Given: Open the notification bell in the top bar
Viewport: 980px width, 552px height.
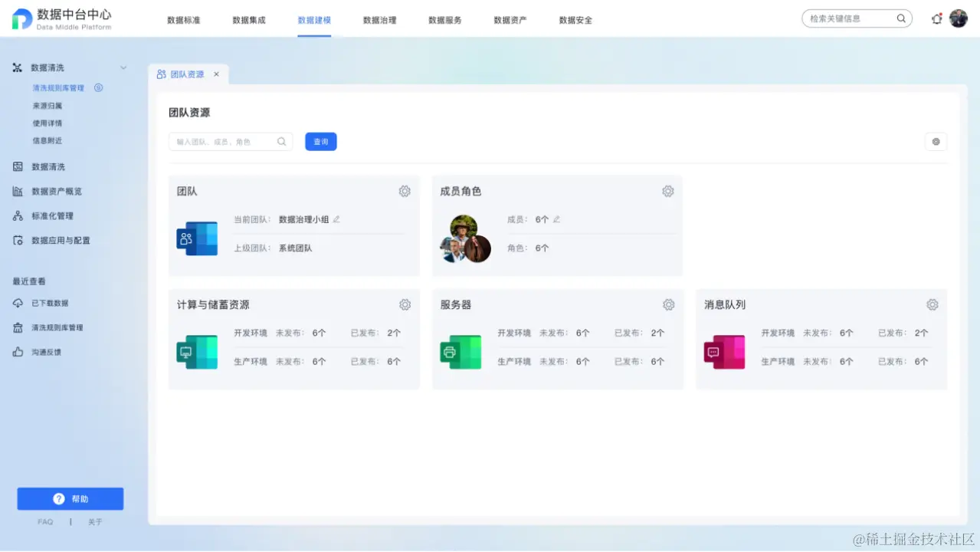Looking at the screenshot, I should click(936, 18).
